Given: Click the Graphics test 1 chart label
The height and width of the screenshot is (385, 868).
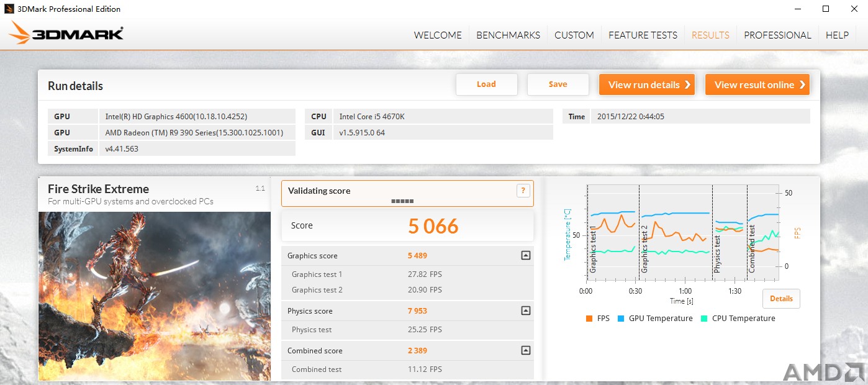Looking at the screenshot, I should tap(594, 249).
